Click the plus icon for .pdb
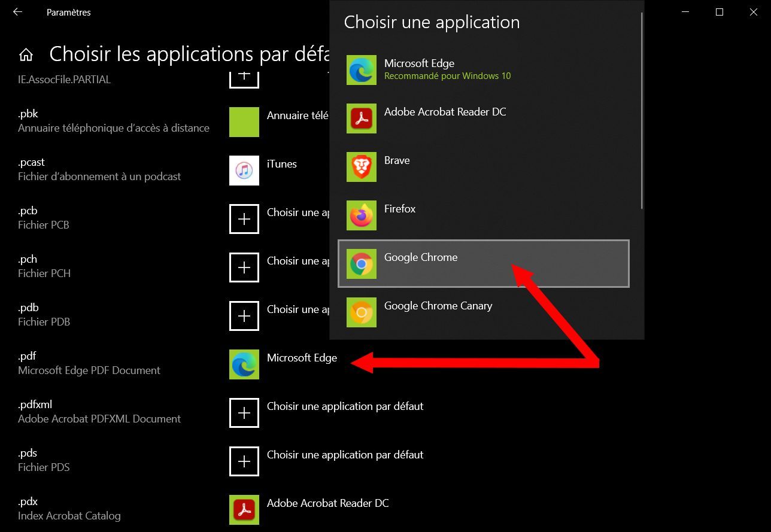The width and height of the screenshot is (771, 532). [244, 316]
